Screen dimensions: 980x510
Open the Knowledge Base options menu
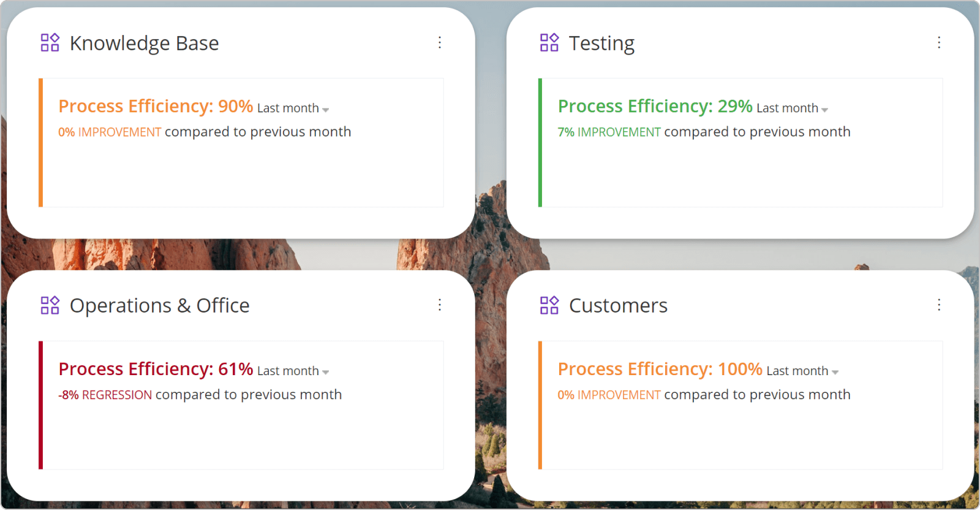click(x=440, y=42)
